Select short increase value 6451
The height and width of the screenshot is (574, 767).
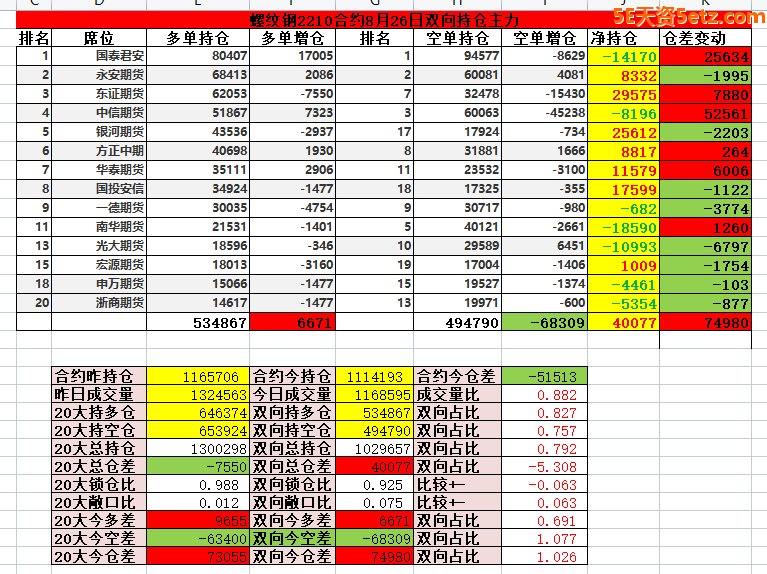coord(544,246)
